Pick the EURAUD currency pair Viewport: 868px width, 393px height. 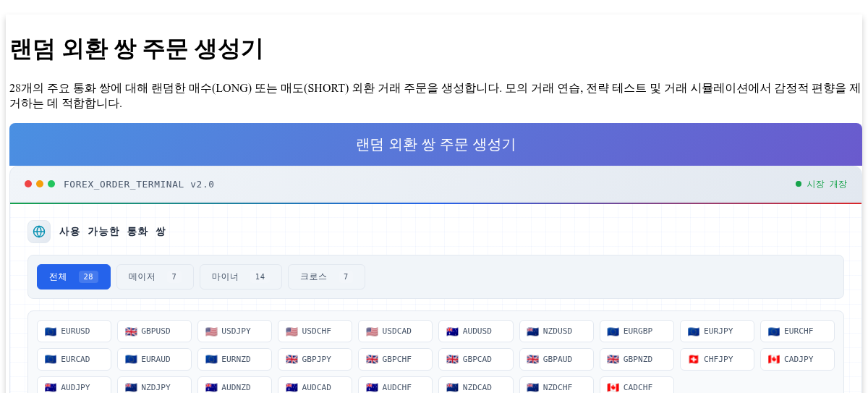tap(154, 360)
